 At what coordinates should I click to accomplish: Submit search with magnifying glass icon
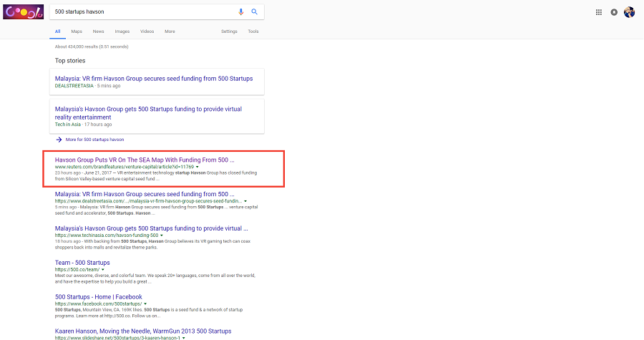click(x=255, y=12)
